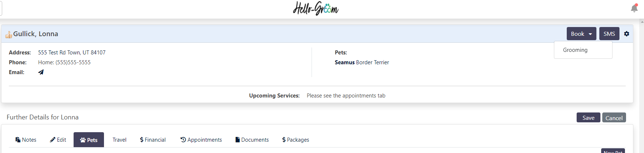The height and width of the screenshot is (153, 644).
Task: Go to the Financial tab
Action: pos(153,139)
